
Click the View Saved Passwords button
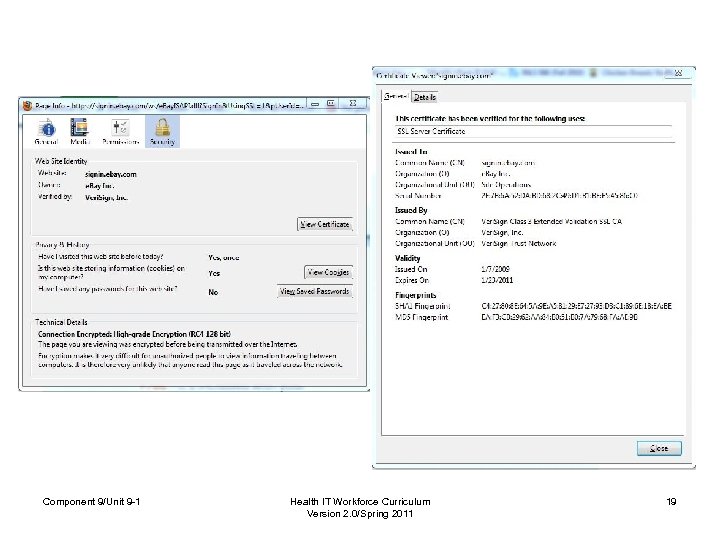(315, 292)
